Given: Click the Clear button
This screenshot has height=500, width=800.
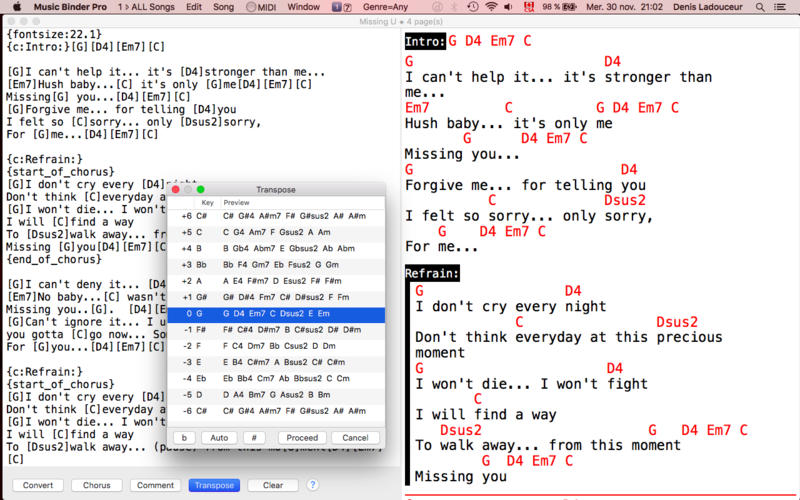Looking at the screenshot, I should point(273,485).
